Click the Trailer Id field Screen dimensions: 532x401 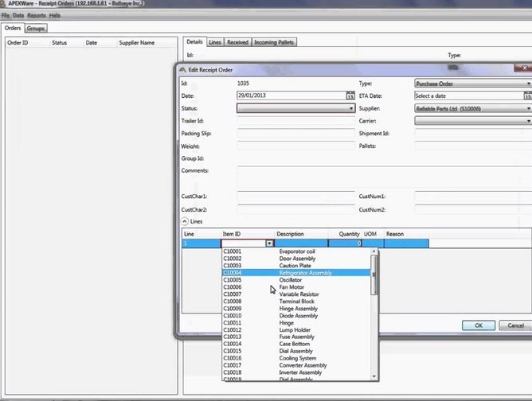tap(295, 121)
